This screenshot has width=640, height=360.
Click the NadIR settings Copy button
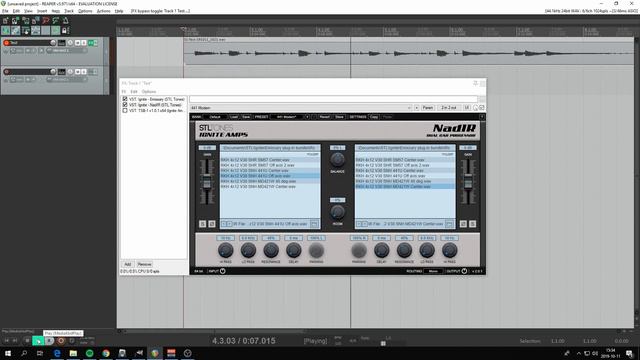coord(374,117)
